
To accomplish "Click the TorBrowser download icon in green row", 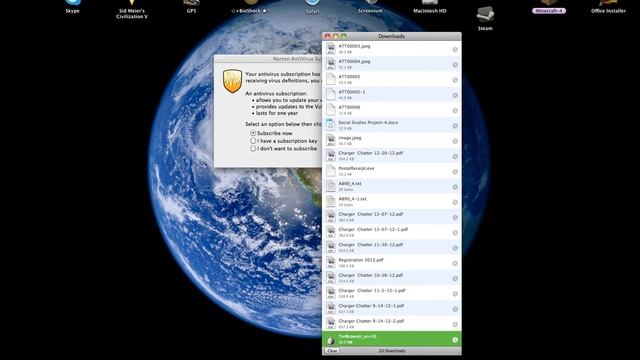I will click(x=331, y=340).
